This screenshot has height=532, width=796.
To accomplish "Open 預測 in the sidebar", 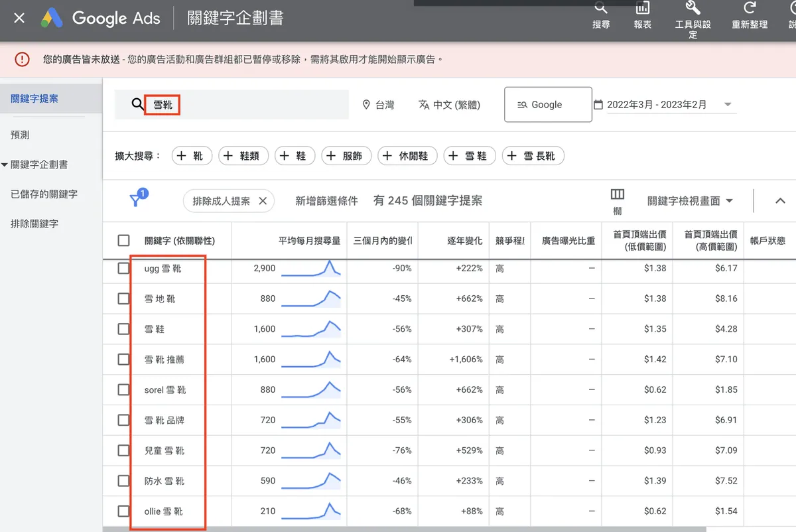I will coord(20,135).
